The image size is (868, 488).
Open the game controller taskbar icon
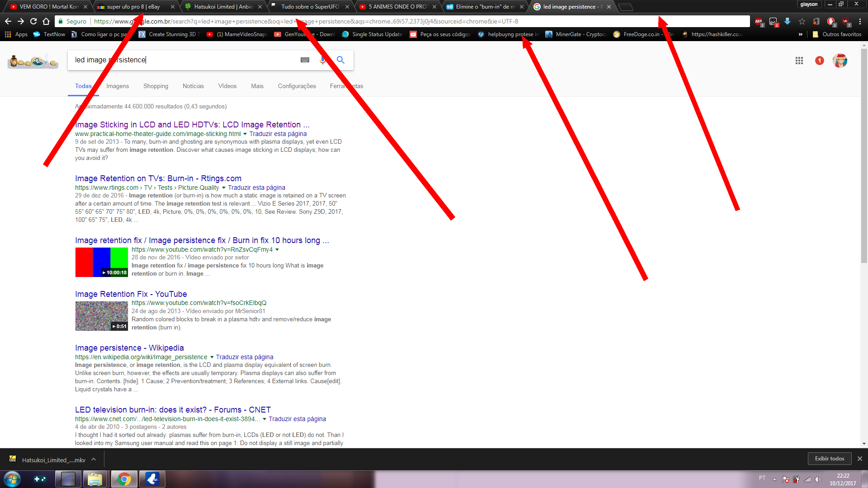click(40, 479)
